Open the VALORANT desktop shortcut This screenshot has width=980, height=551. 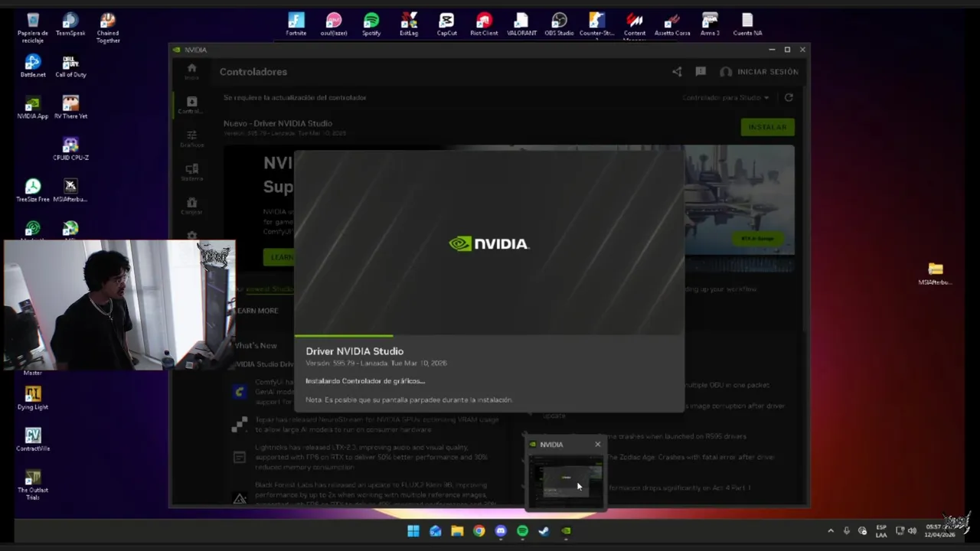[521, 24]
